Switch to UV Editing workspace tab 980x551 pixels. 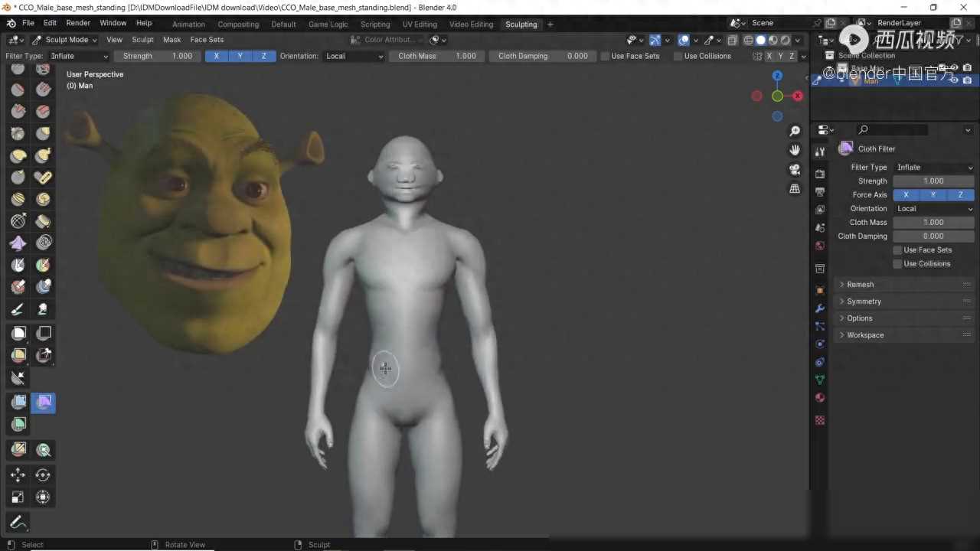pyautogui.click(x=420, y=24)
